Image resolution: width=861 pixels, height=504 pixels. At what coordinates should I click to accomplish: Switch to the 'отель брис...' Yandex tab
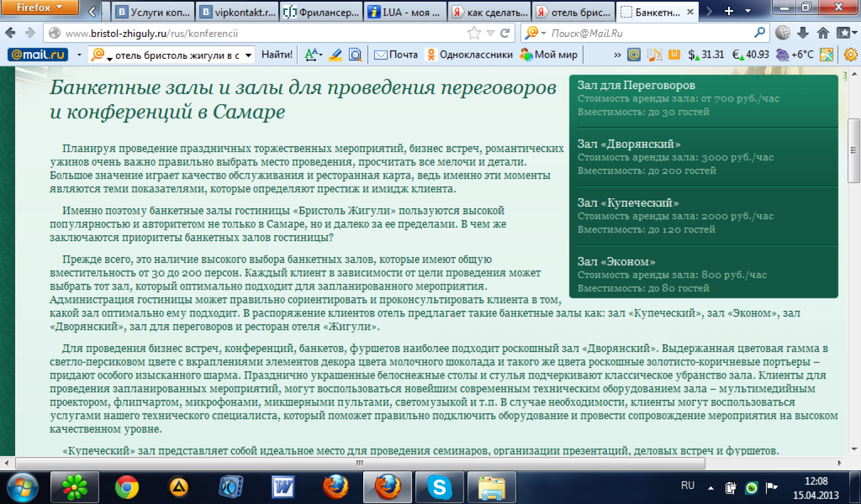coord(573,12)
